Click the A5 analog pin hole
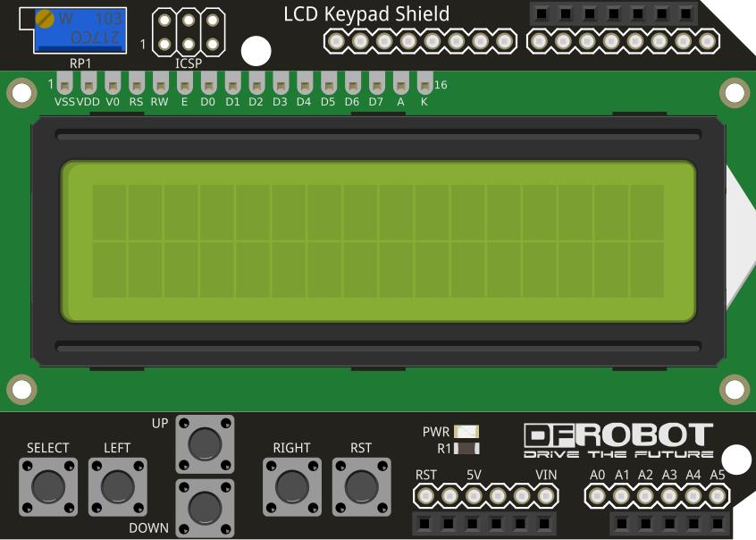Image resolution: width=756 pixels, height=540 pixels. (x=717, y=496)
